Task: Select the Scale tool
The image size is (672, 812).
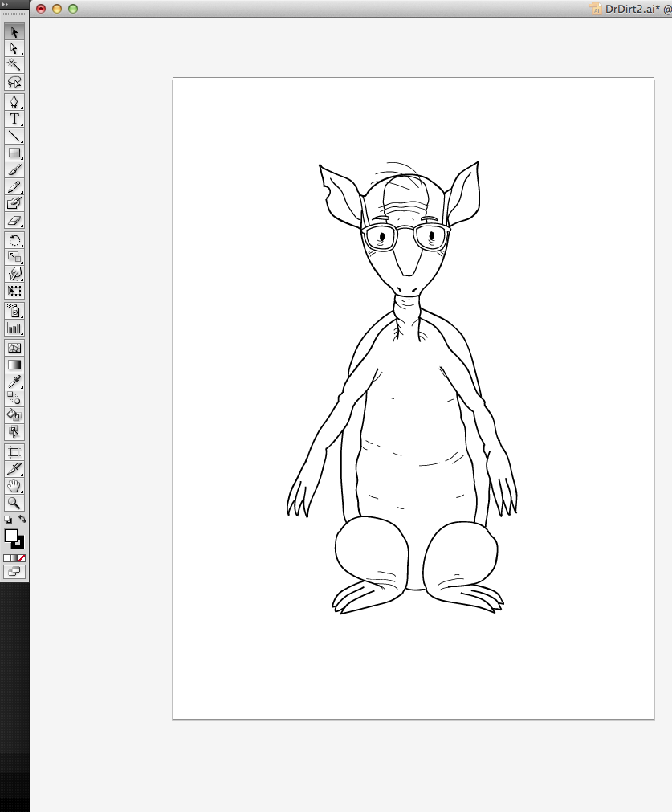Action: pyautogui.click(x=14, y=257)
